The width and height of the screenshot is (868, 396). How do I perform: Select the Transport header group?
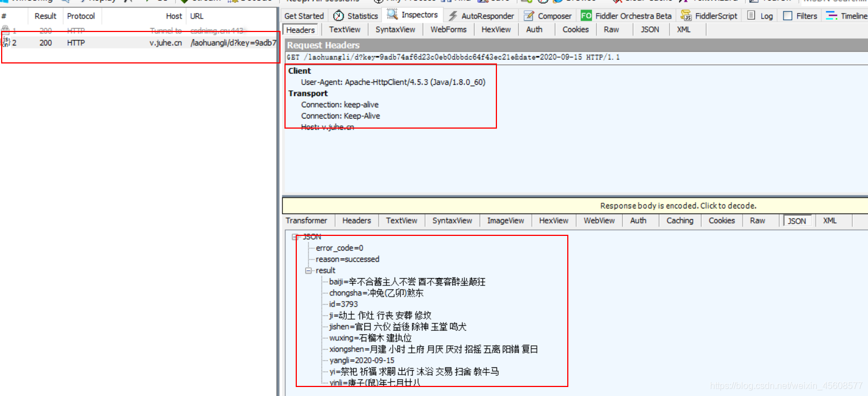click(x=308, y=93)
